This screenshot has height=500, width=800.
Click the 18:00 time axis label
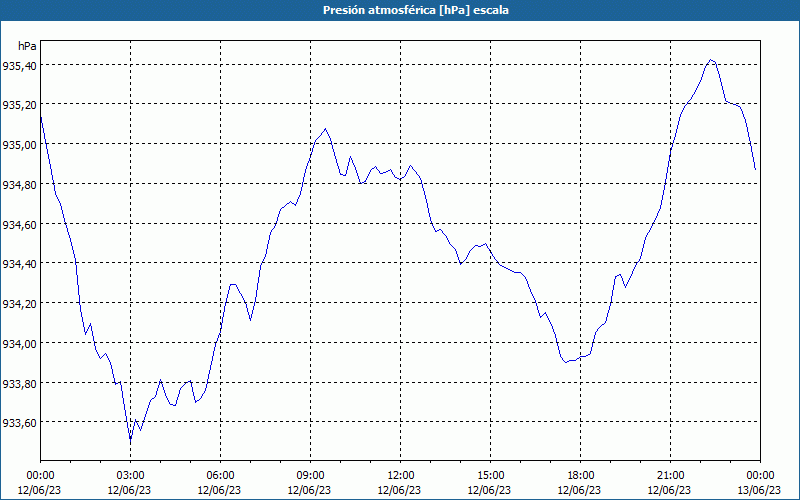(x=580, y=476)
